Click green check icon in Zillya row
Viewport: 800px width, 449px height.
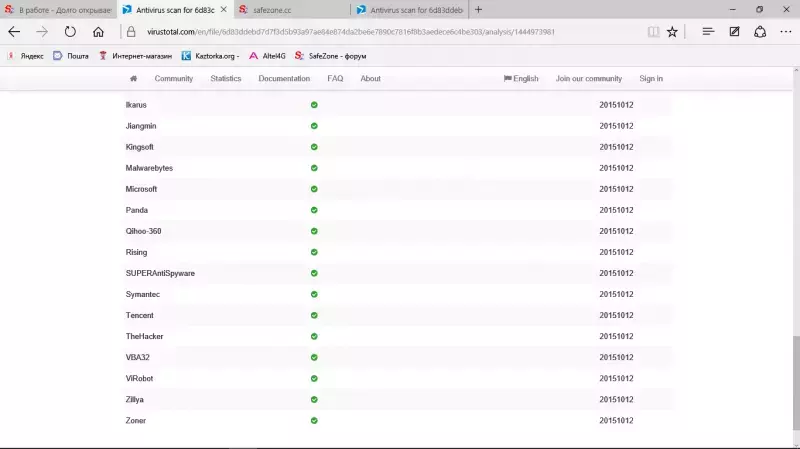click(x=314, y=400)
